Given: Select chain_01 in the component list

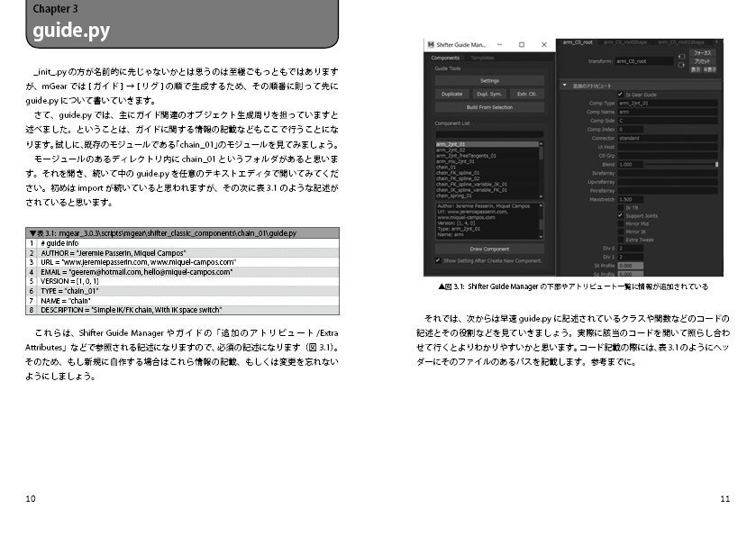Looking at the screenshot, I should click(x=487, y=168).
